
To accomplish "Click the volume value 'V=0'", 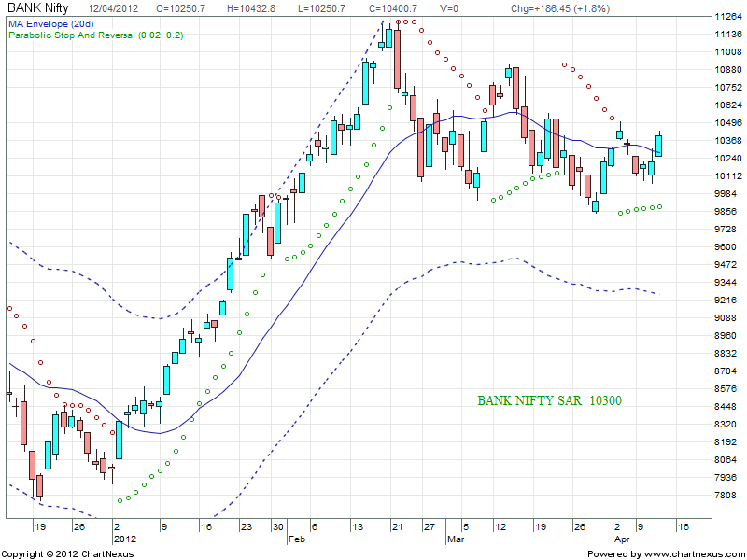I will [448, 8].
